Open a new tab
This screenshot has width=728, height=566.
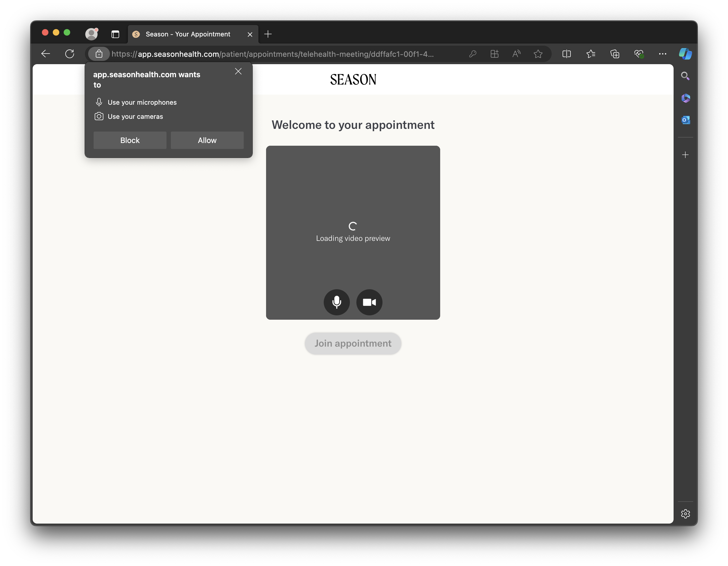pos(268,34)
